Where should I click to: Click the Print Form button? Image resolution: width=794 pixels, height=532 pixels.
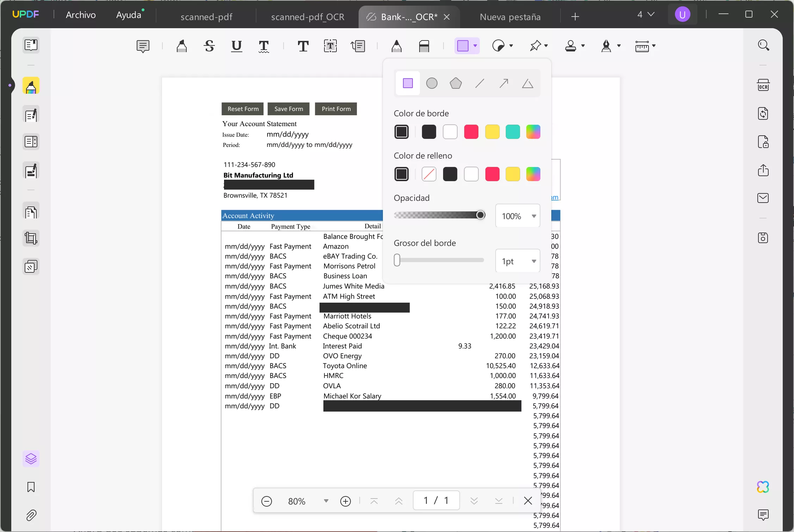tap(336, 109)
